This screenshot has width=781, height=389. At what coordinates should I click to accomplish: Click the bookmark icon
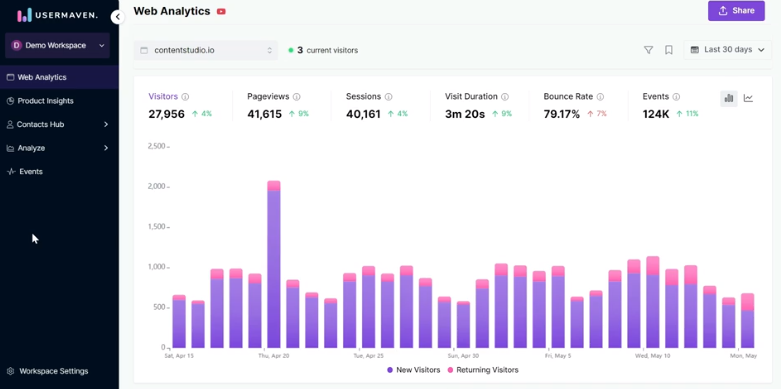point(668,50)
